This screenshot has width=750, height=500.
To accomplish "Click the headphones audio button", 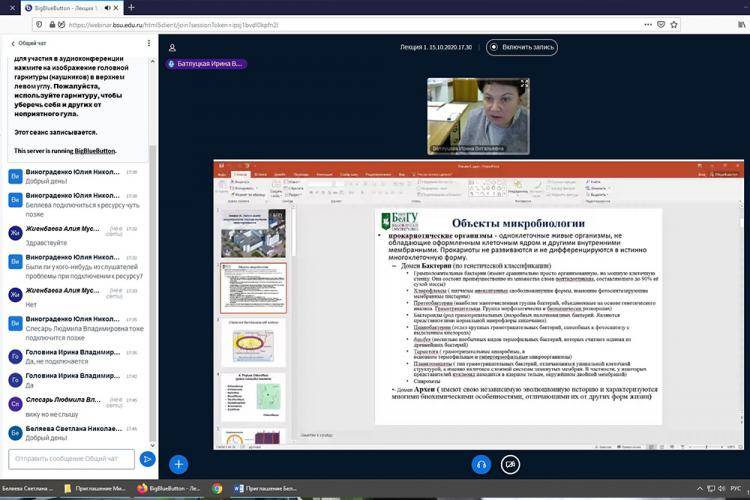I will click(481, 464).
